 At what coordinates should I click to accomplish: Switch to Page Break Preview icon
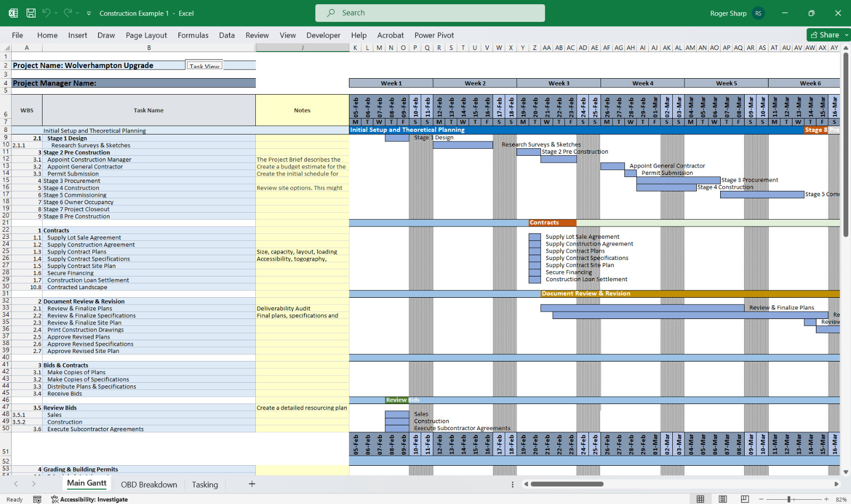(745, 499)
